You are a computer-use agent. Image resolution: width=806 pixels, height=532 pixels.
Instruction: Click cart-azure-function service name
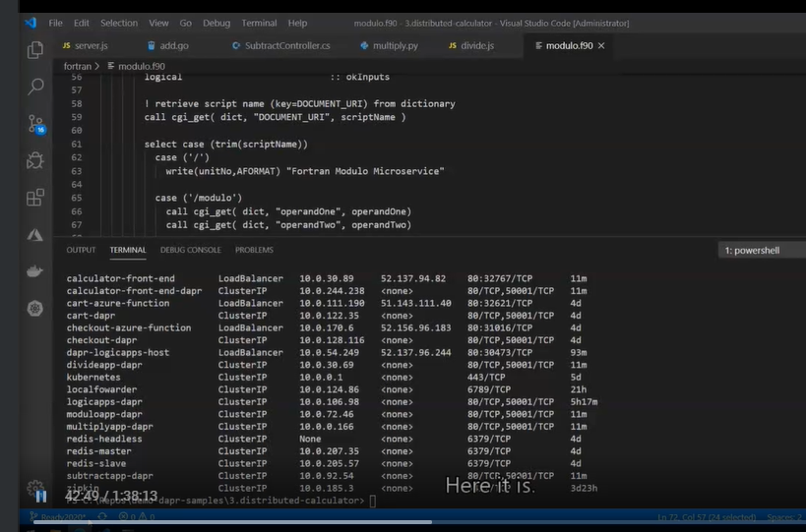pyautogui.click(x=118, y=303)
